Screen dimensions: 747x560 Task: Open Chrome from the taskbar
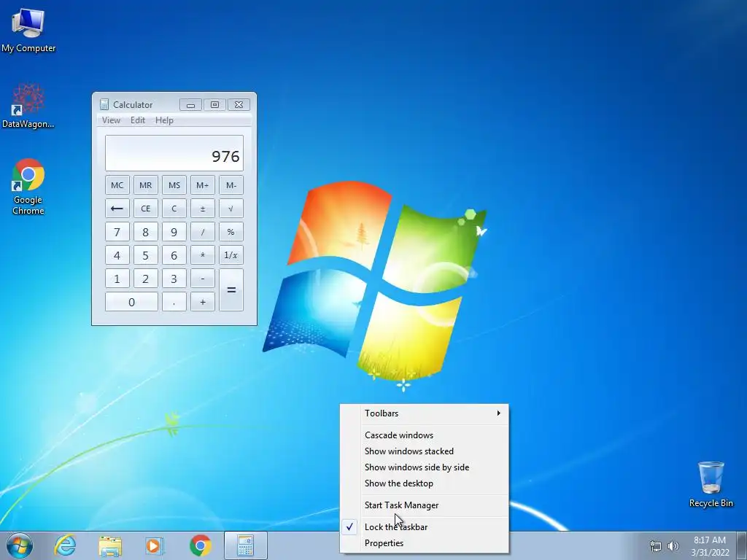[x=201, y=545]
